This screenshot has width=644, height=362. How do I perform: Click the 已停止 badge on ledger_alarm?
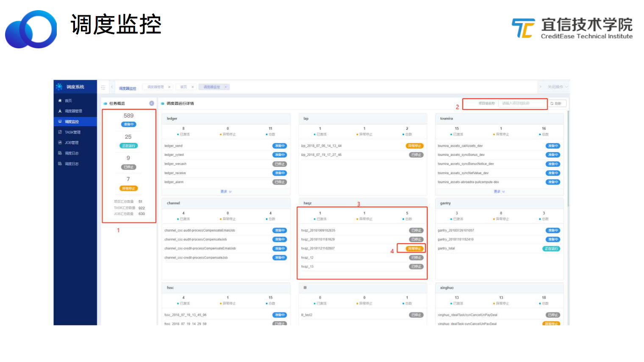[x=280, y=182]
